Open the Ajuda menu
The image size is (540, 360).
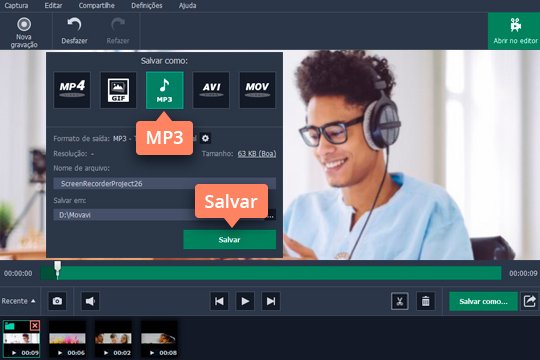[187, 6]
